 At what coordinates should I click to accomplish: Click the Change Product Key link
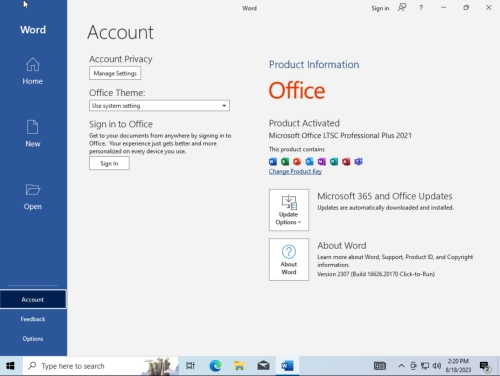[295, 171]
